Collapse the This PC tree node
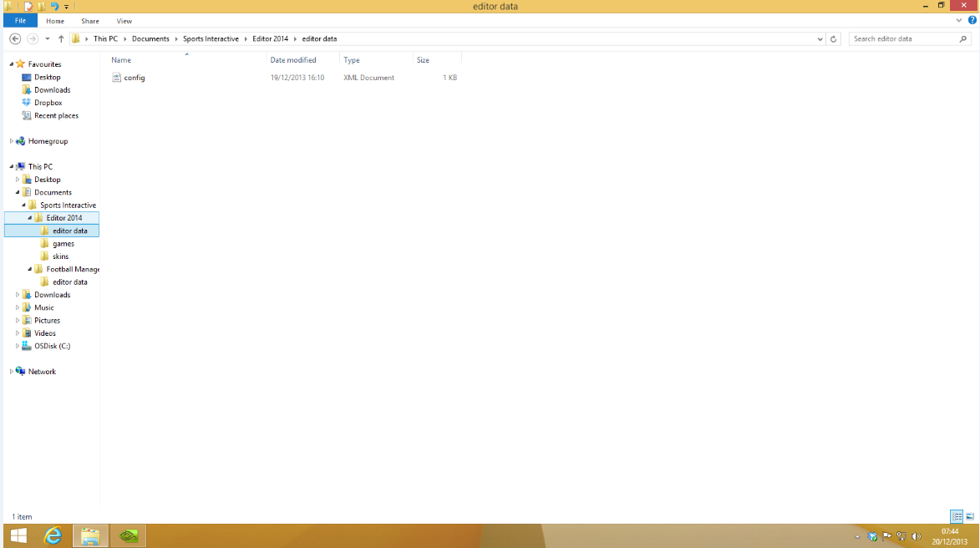Screen dimensions: 980x548 pyautogui.click(x=11, y=167)
